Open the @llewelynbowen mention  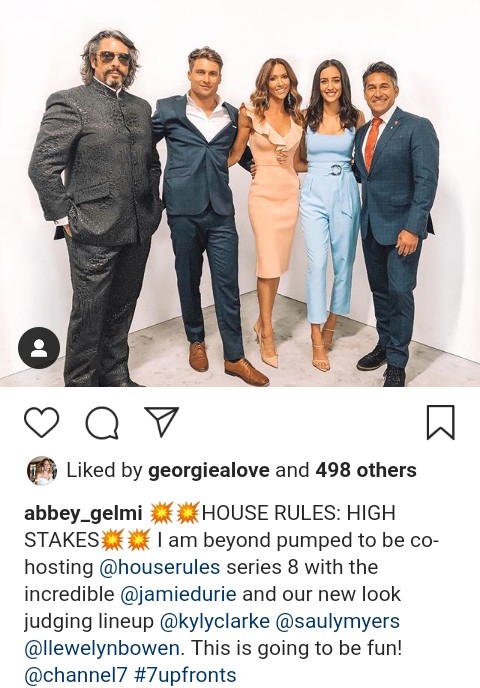point(102,648)
